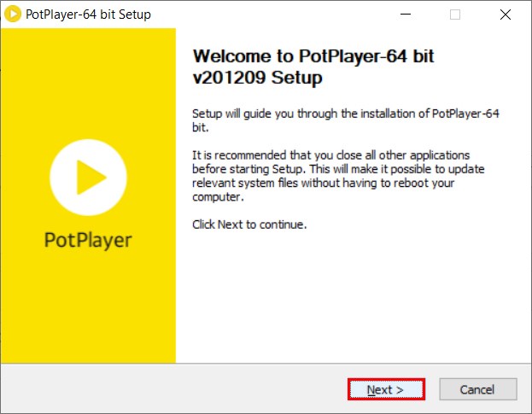Click the PotPlayer icon in title bar
Image resolution: width=532 pixels, height=414 pixels.
tap(14, 15)
